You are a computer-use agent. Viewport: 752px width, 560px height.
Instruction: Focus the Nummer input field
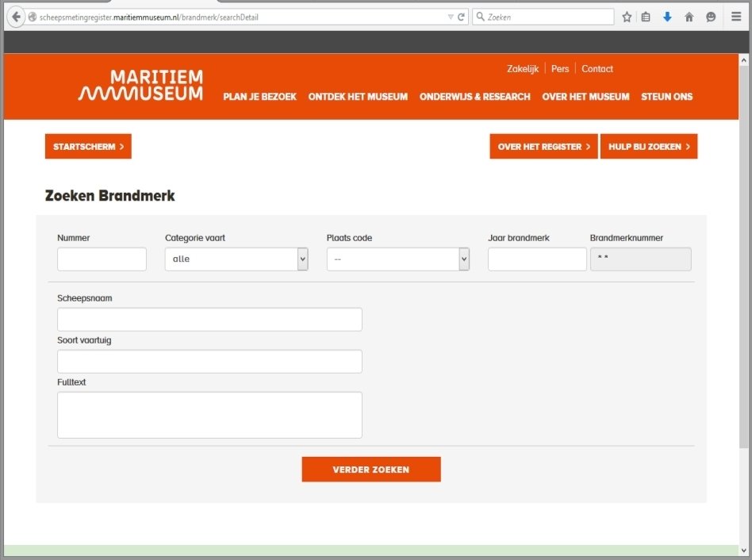pyautogui.click(x=102, y=259)
